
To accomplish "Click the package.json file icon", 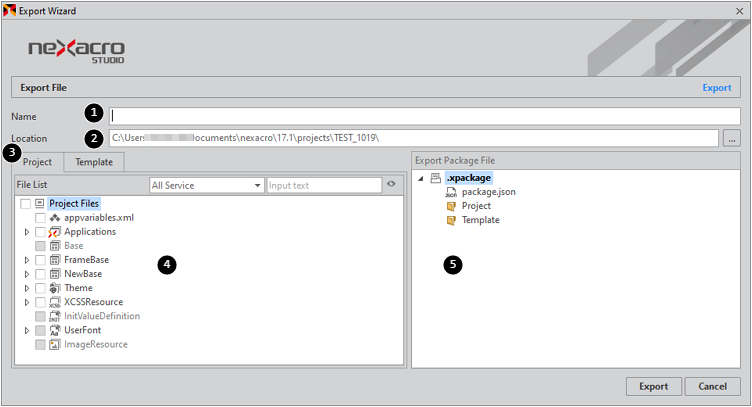I will (x=451, y=192).
